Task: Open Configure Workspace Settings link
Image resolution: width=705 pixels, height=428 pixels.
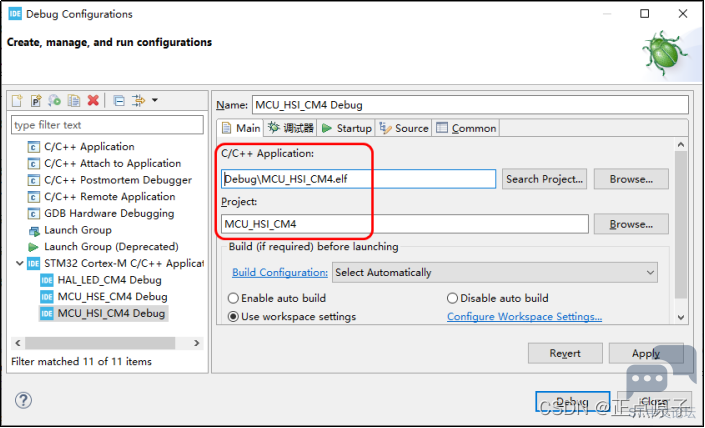Action: (x=524, y=317)
